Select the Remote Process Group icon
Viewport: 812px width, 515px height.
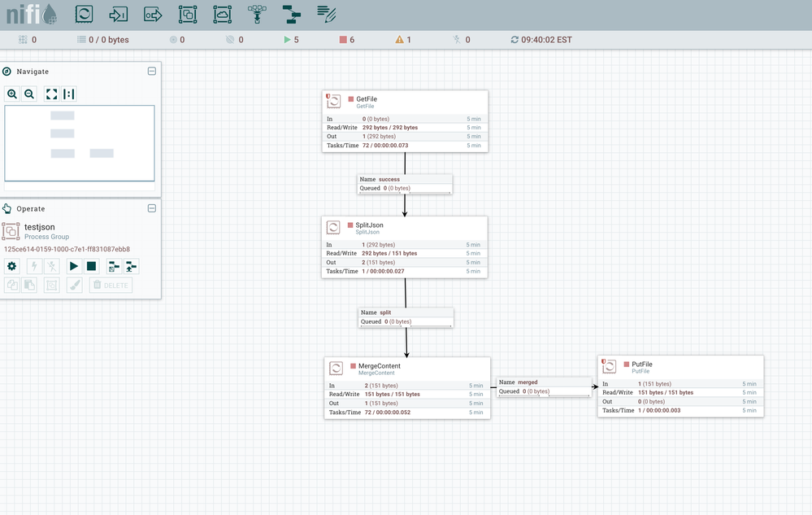(x=222, y=14)
